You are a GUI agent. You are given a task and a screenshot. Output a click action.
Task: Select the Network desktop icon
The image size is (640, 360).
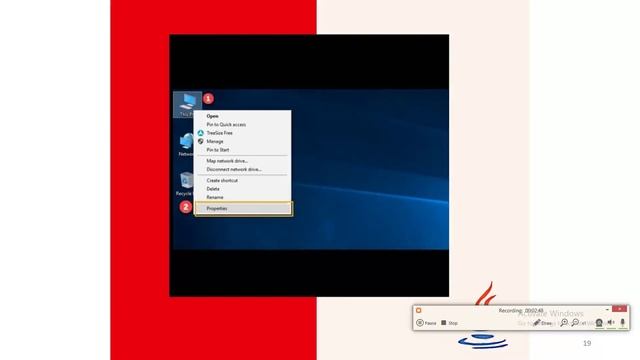click(186, 144)
